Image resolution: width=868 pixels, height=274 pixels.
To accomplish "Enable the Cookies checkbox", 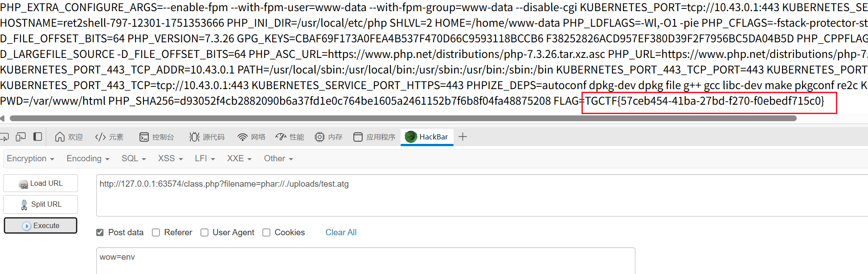I will tap(266, 233).
